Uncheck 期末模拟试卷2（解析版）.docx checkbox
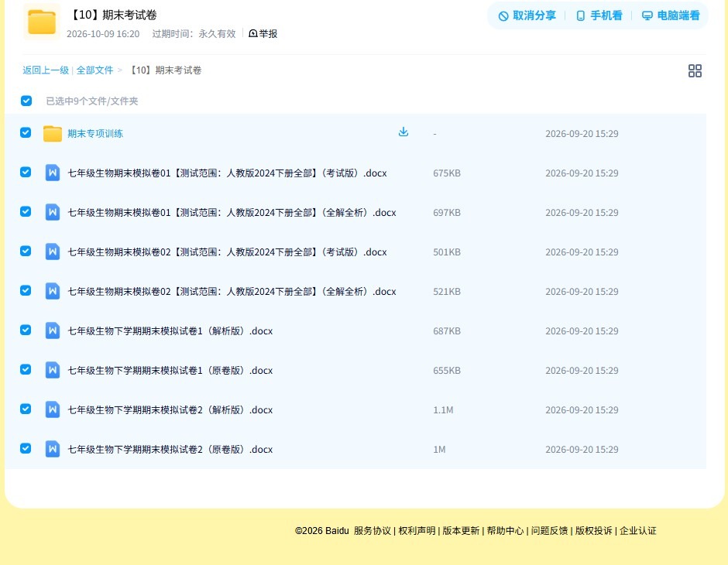The height and width of the screenshot is (565, 728). tap(26, 409)
